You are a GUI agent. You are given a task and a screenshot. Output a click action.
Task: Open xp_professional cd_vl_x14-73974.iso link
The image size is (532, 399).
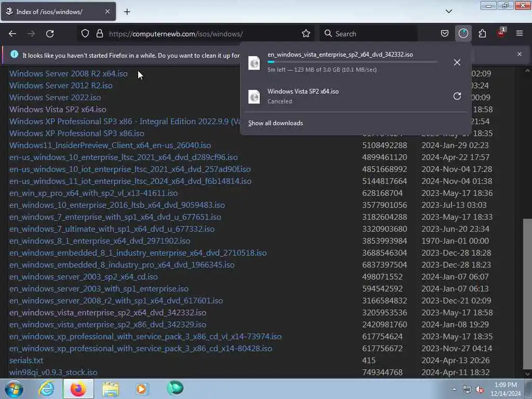(145, 337)
